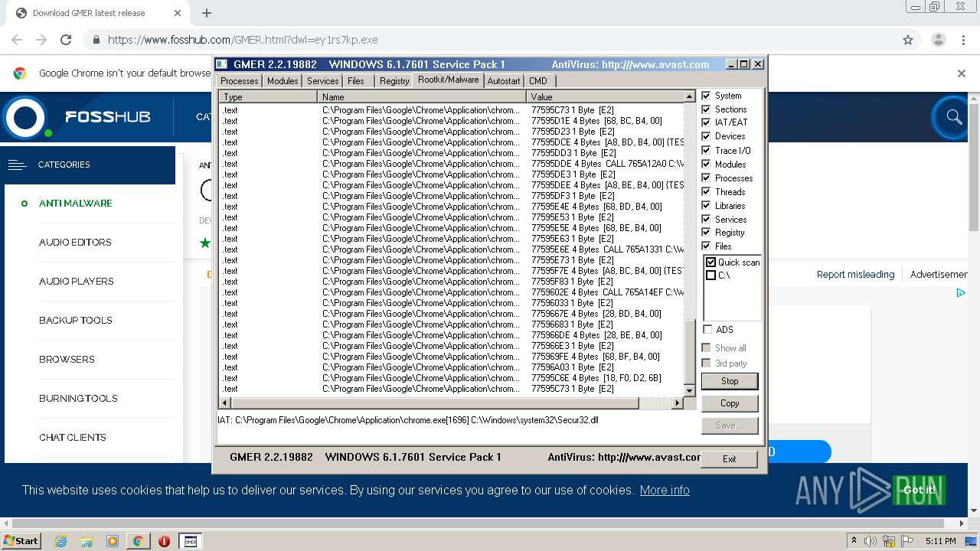Open FossHub search magnifier
The image size is (980, 551).
pyautogui.click(x=954, y=117)
